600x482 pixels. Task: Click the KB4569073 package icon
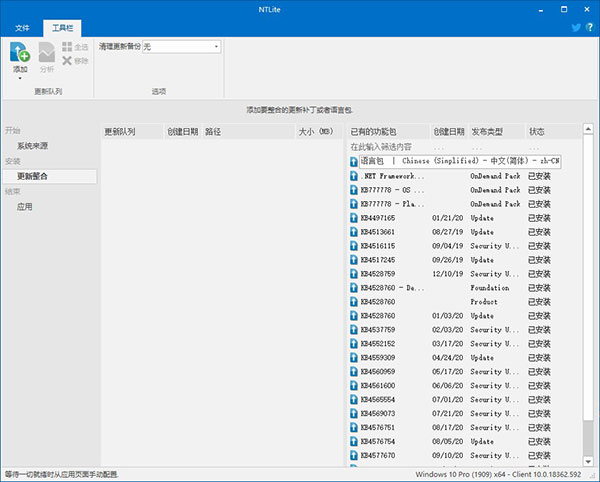point(354,414)
